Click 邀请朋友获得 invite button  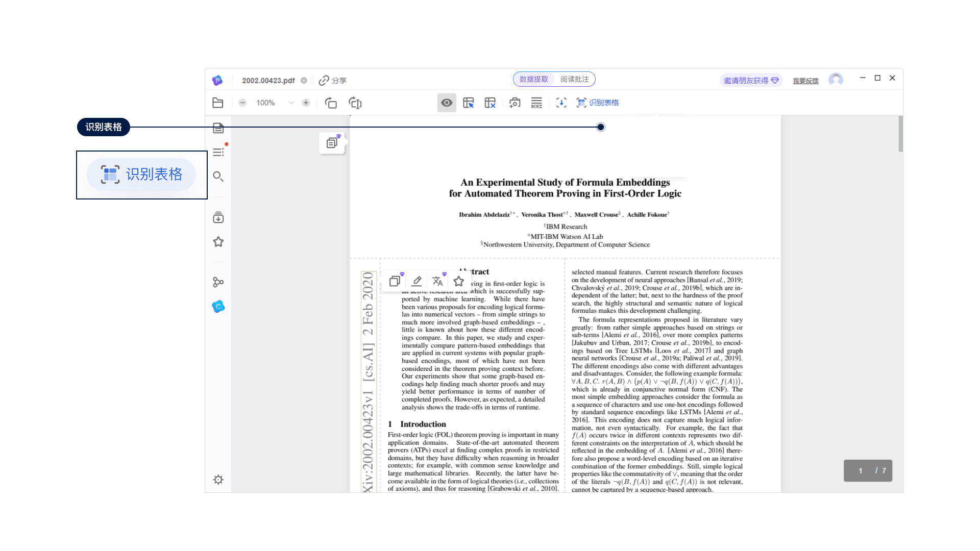click(x=750, y=80)
